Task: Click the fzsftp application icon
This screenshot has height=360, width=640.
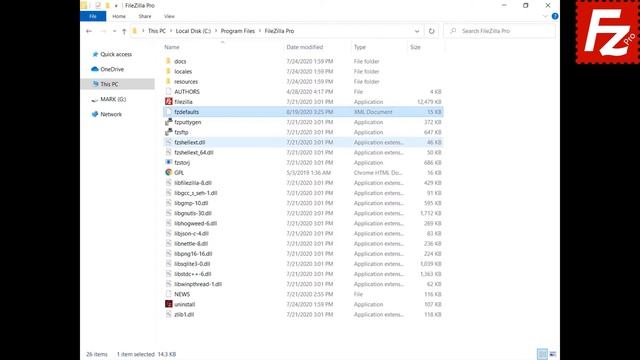Action: click(169, 132)
